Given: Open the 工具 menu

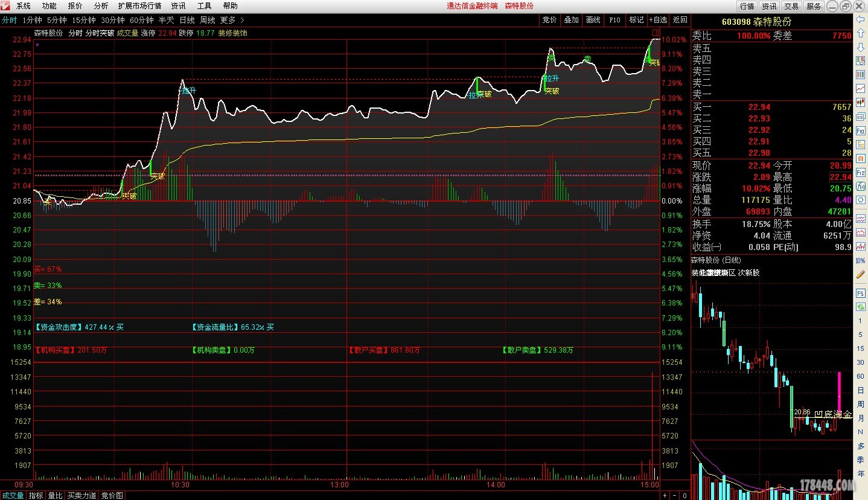Looking at the screenshot, I should 205,6.
